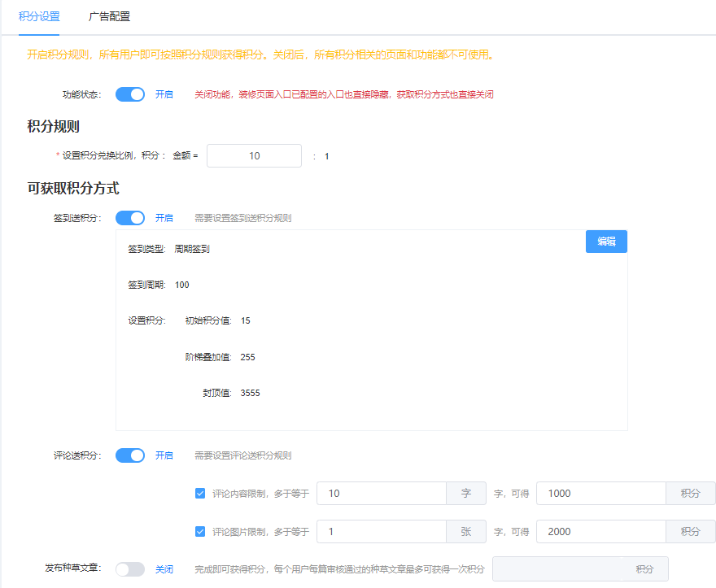Image resolution: width=716 pixels, height=588 pixels.
Task: Click the 积分 suffix next to 1000
Action: [690, 494]
